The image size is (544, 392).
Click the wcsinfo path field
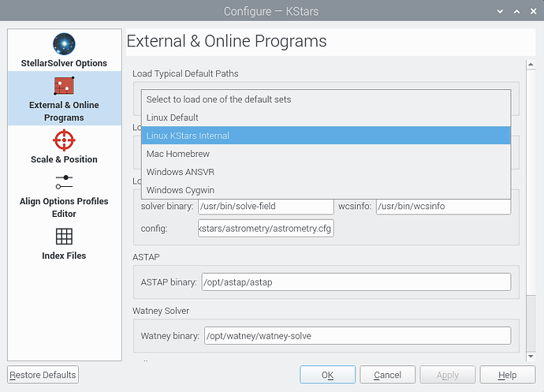pos(443,206)
